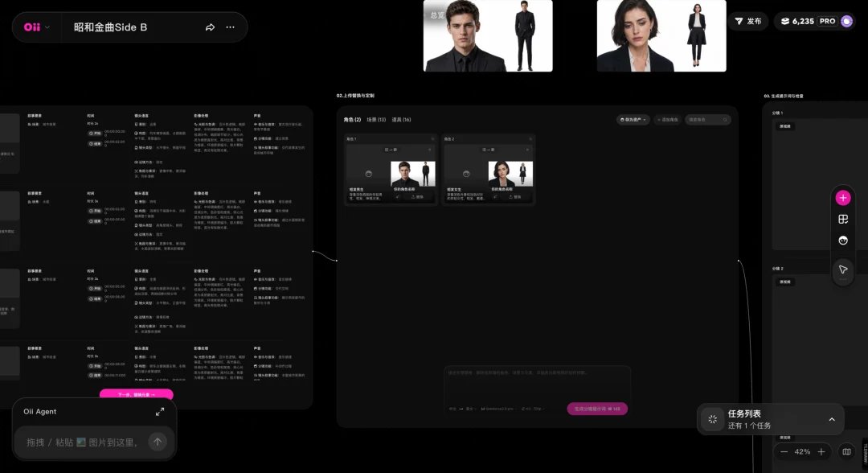Click the face character icon in the right toolbar
This screenshot has width=868, height=473.
click(x=843, y=241)
